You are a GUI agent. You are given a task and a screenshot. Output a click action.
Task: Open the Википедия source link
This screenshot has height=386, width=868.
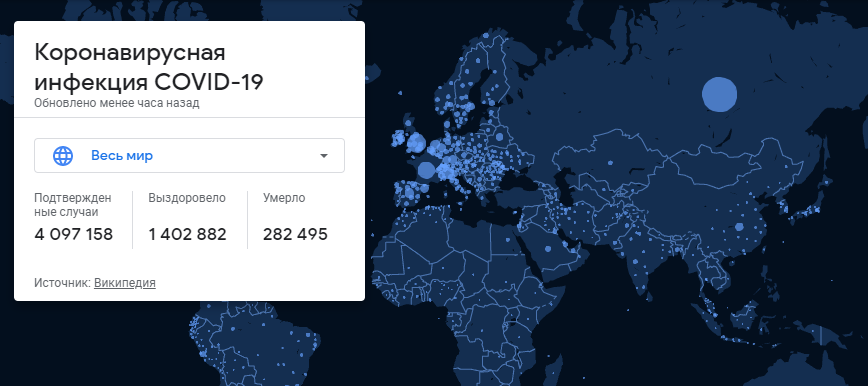pyautogui.click(x=125, y=283)
